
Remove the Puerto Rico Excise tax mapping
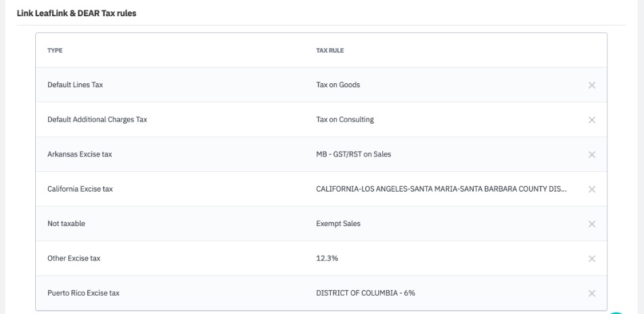592,293
